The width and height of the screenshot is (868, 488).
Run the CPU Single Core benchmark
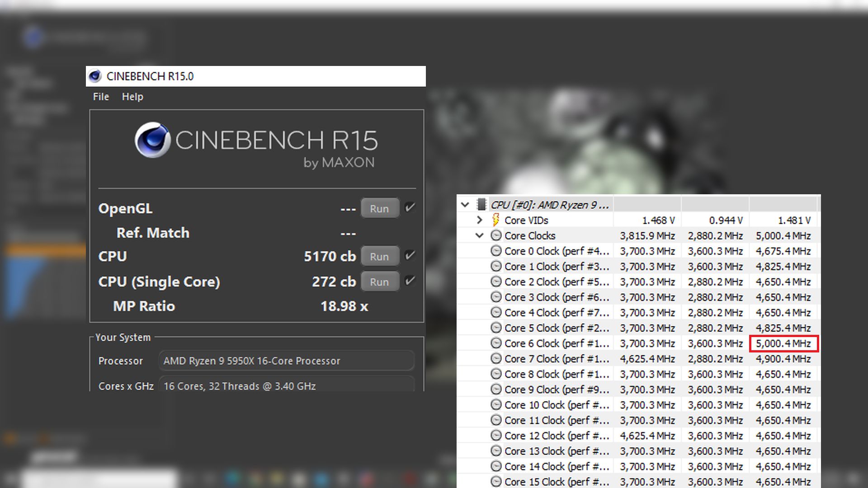click(380, 282)
